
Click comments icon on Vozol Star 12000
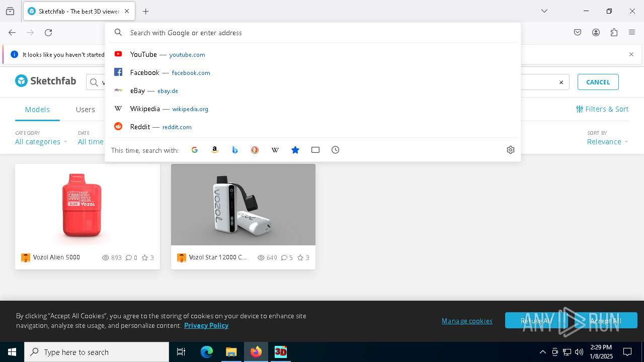(284, 257)
